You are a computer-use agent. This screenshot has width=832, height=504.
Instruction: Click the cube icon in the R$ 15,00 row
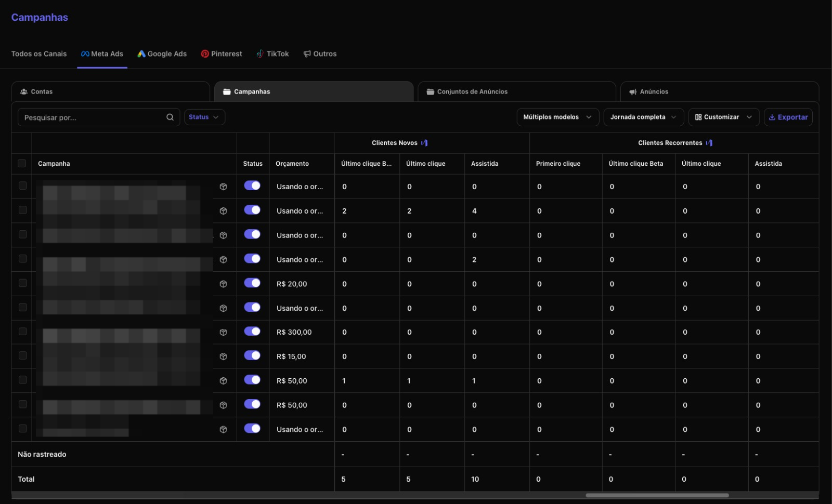223,356
